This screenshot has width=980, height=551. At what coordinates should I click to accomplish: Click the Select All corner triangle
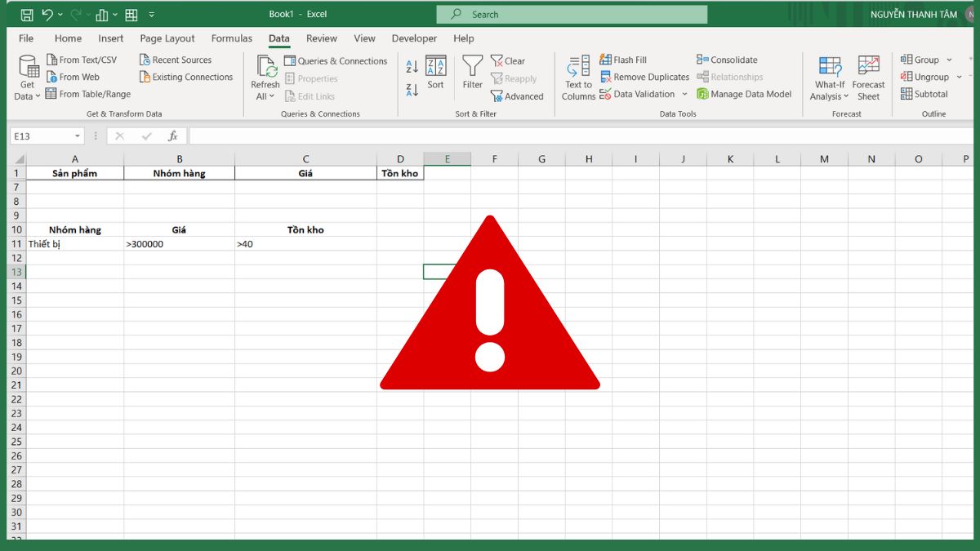click(17, 159)
